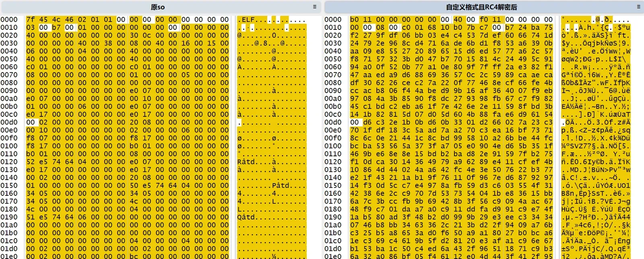Click the unhighlighted 00 byte at offset 00d0 in RC4解密后 pane
Viewport: 644px width, 259px height.
pyautogui.click(x=354, y=122)
